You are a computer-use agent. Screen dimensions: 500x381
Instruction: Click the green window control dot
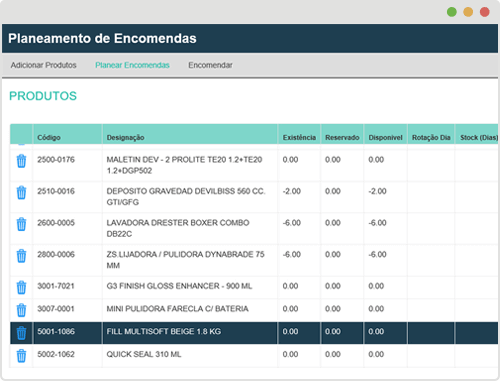[x=452, y=12]
